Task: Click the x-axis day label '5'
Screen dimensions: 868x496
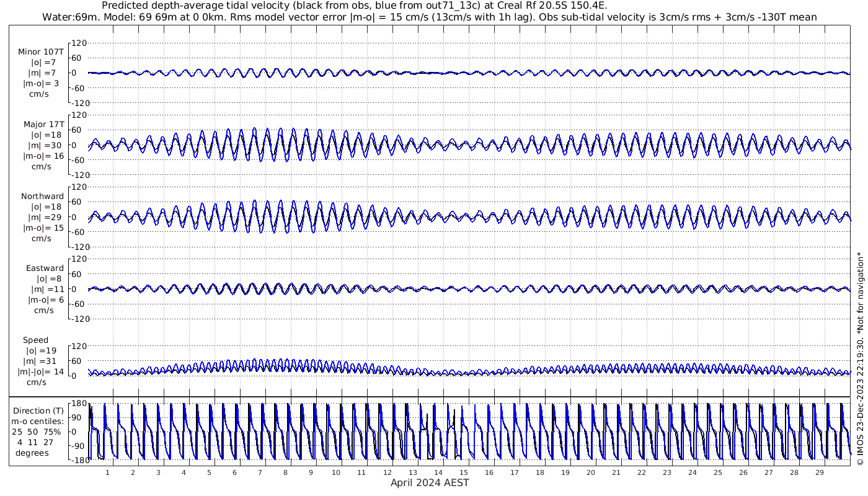Action: point(209,472)
